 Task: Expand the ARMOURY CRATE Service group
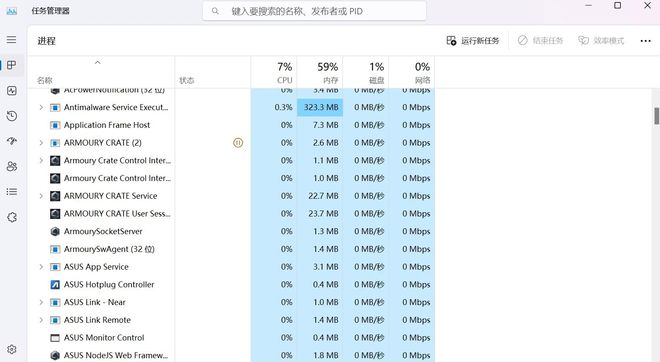point(41,196)
